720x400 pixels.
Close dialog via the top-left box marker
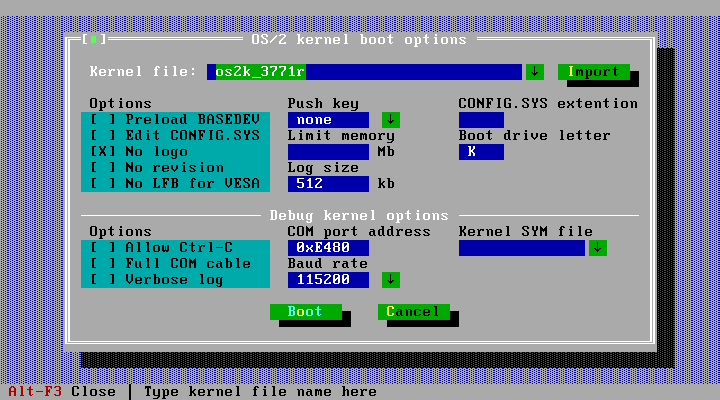(x=94, y=39)
